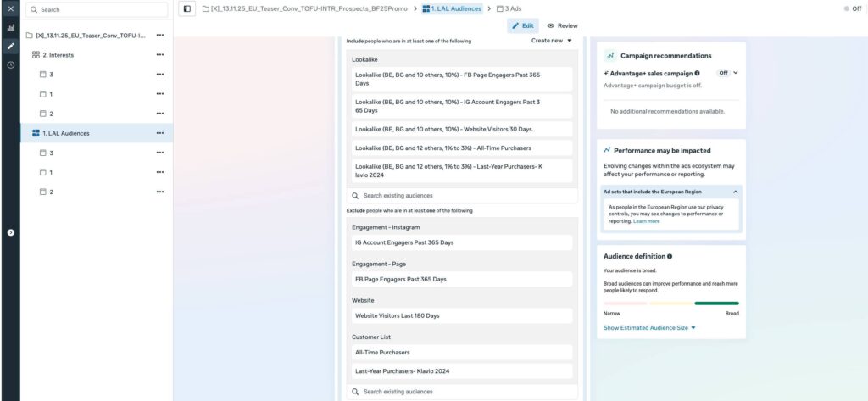Open more options for ad 3 under 2. Interests
Screen dimensions: 868x401
160,75
